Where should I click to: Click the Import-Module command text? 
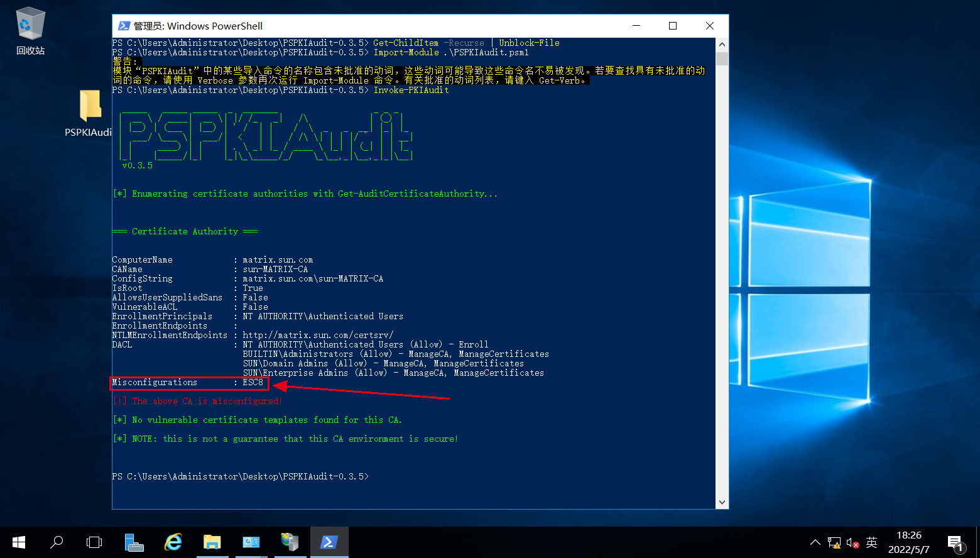pos(406,52)
